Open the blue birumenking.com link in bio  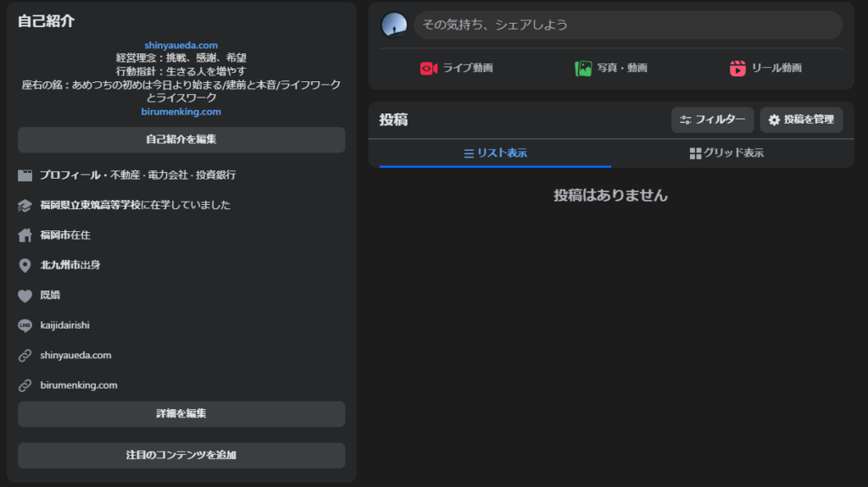pyautogui.click(x=181, y=111)
